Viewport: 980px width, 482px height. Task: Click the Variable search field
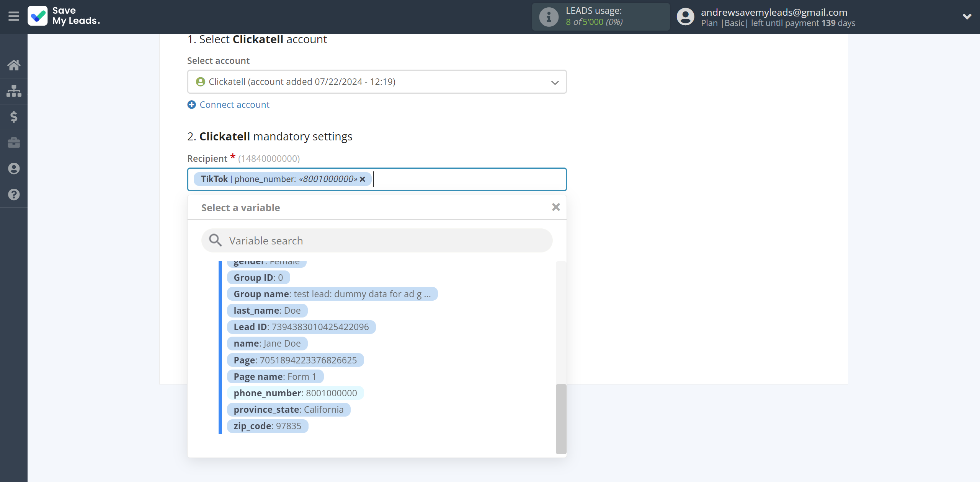click(377, 241)
